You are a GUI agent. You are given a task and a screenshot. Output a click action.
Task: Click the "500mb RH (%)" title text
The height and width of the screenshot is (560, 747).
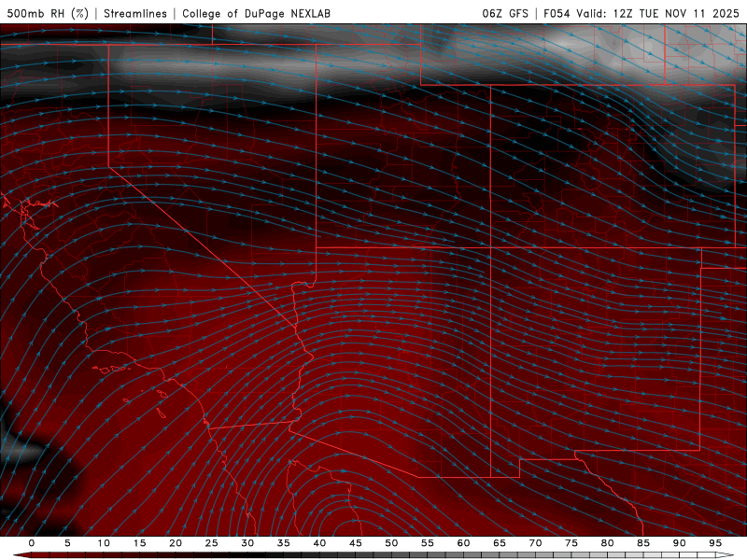[x=49, y=13]
